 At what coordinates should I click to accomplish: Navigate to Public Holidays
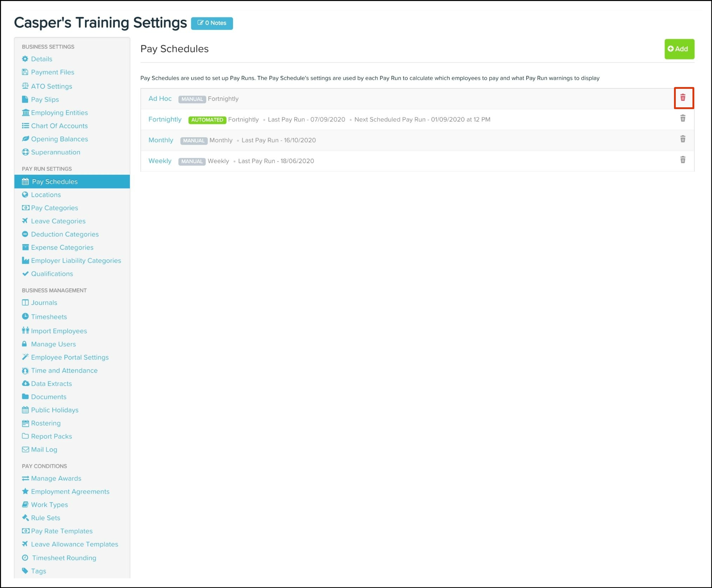coord(55,410)
